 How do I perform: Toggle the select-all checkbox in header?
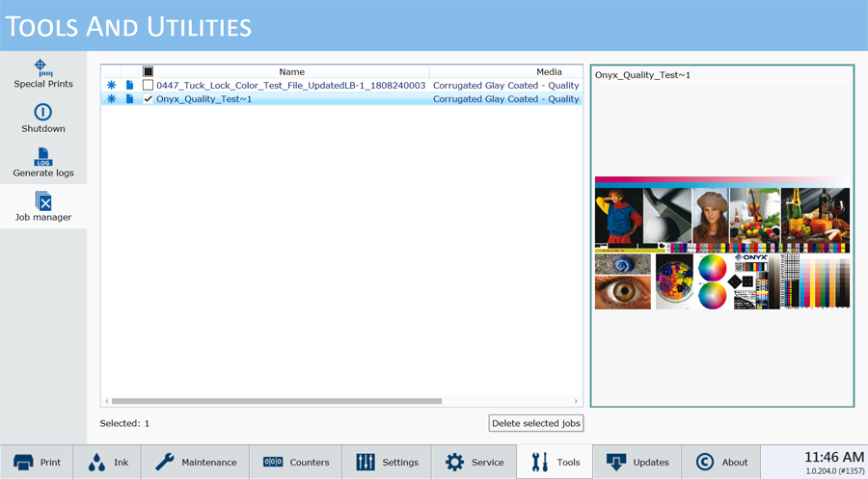(148, 71)
